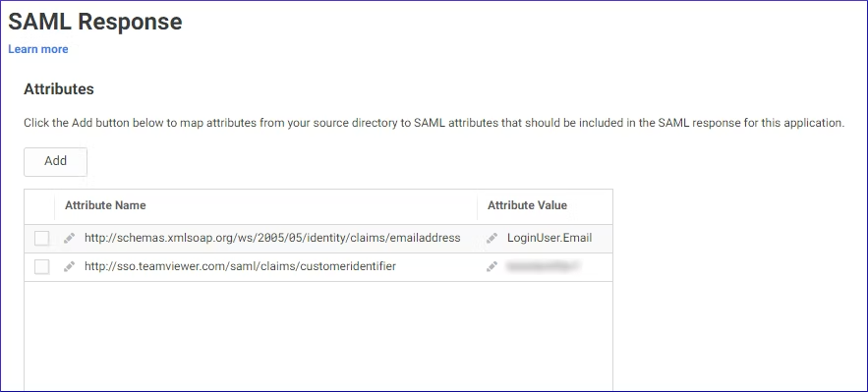Click the attribute mapping description text
Viewport: 868px width, 392px height.
434,123
